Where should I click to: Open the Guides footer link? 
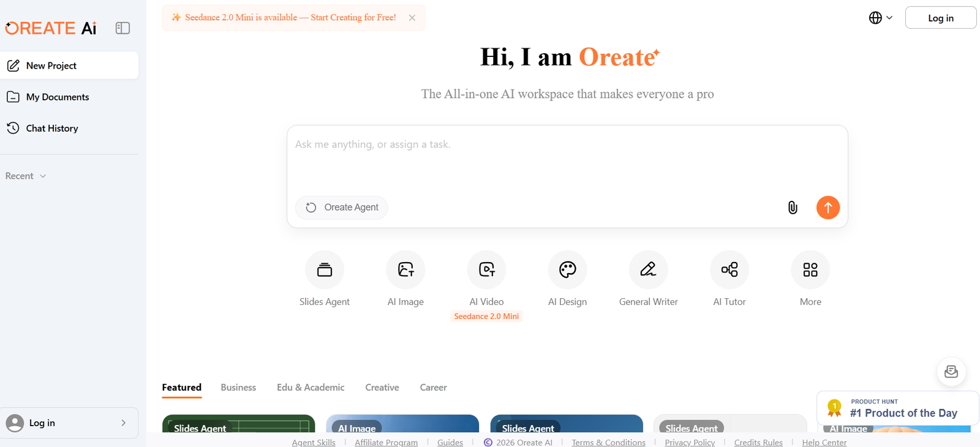(450, 442)
